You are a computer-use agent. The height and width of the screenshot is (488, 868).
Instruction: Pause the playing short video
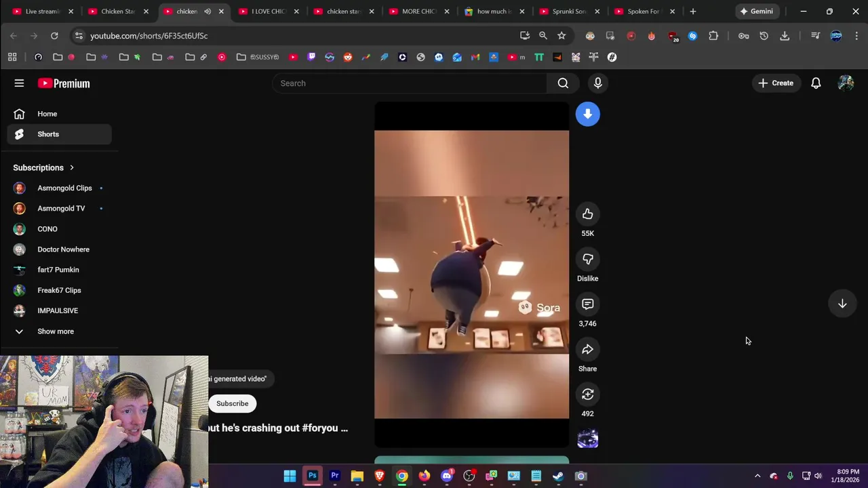click(471, 274)
